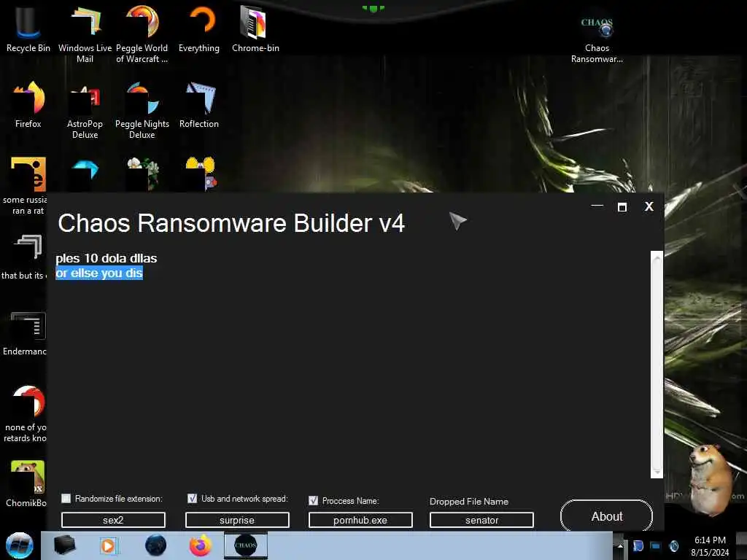747x560 pixels.
Task: Open the black box taskbar icon
Action: pos(65,545)
